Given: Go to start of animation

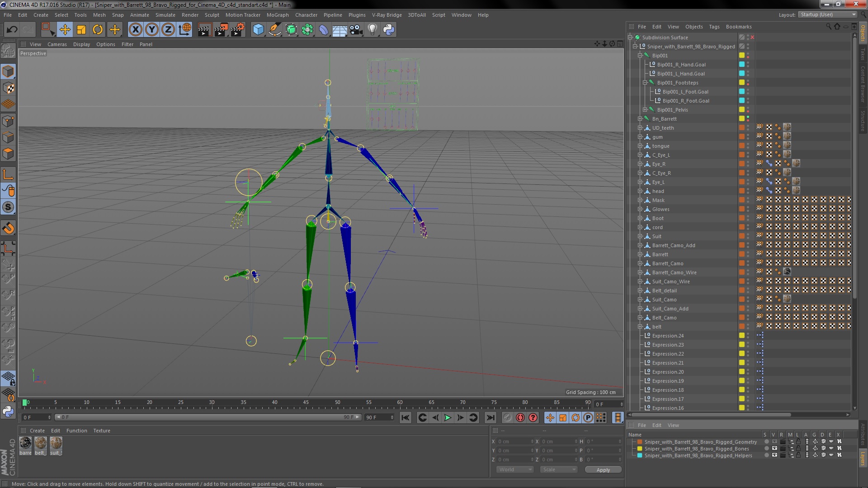Looking at the screenshot, I should tap(406, 418).
